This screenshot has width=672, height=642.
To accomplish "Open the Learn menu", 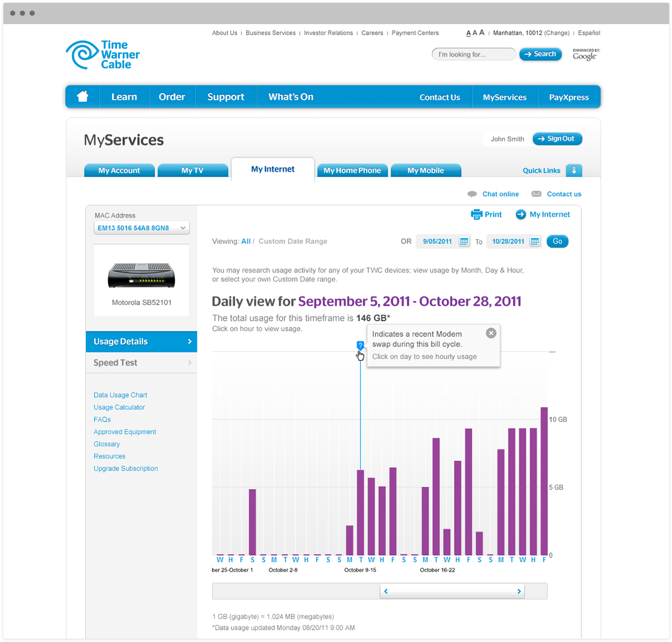I will (x=124, y=96).
